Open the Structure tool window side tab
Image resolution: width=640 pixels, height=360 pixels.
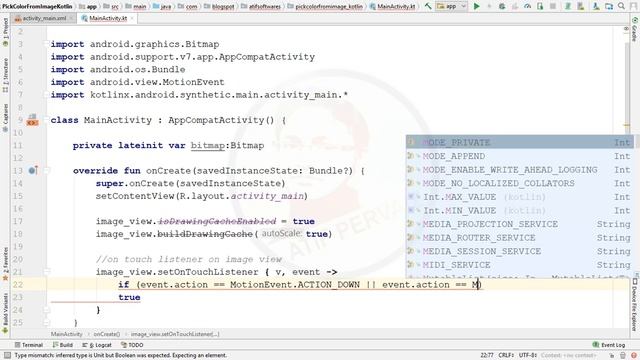(x=5, y=75)
